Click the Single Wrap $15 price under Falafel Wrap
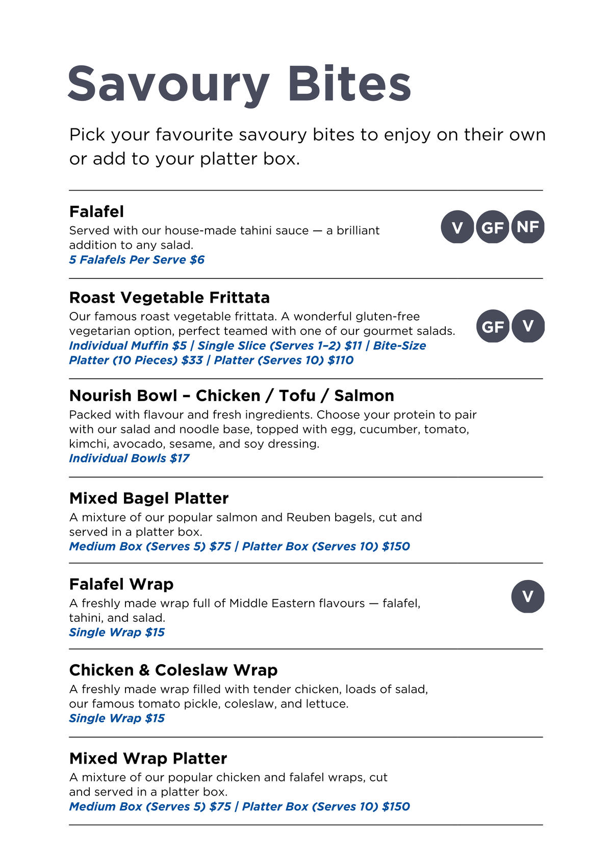The height and width of the screenshot is (868, 612). [x=117, y=633]
